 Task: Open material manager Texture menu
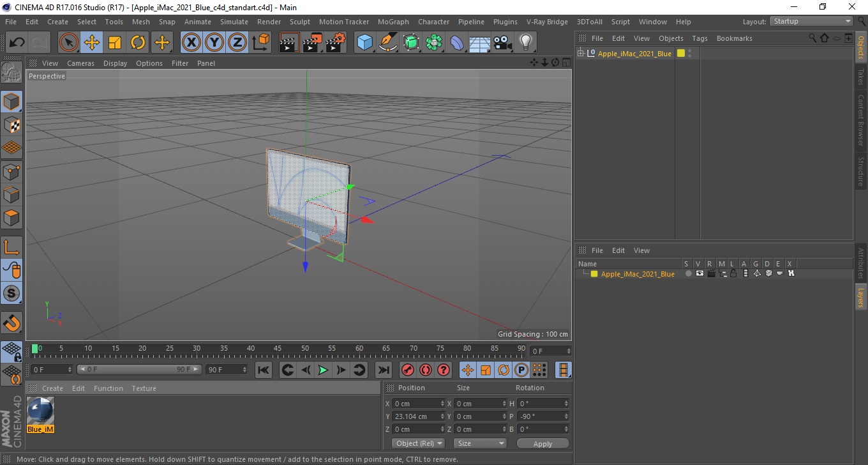[144, 388]
